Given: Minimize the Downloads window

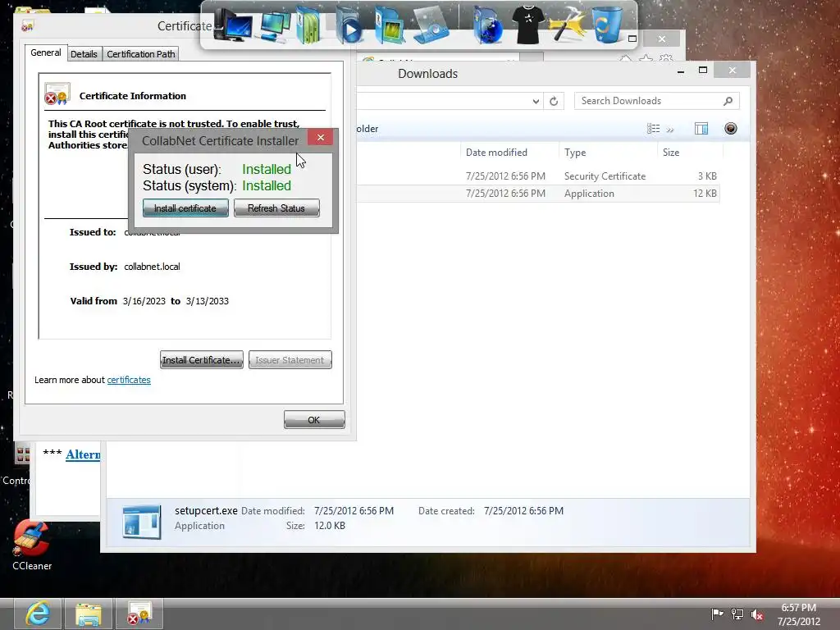Looking at the screenshot, I should pos(681,71).
